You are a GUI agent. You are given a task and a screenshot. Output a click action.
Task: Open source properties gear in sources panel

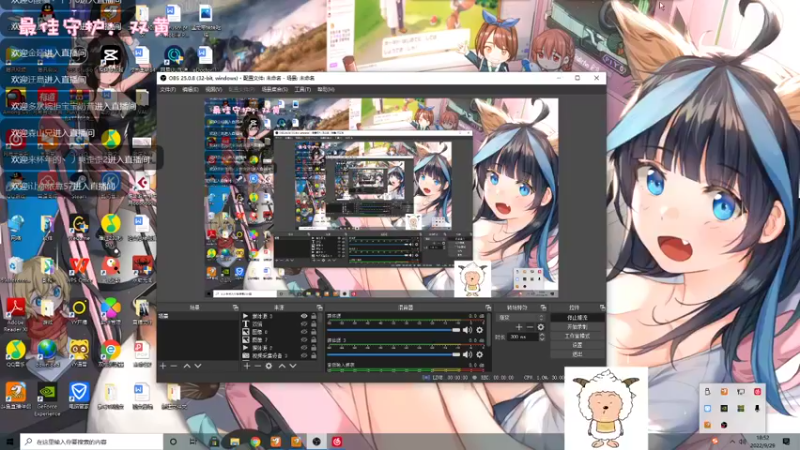[x=269, y=366]
